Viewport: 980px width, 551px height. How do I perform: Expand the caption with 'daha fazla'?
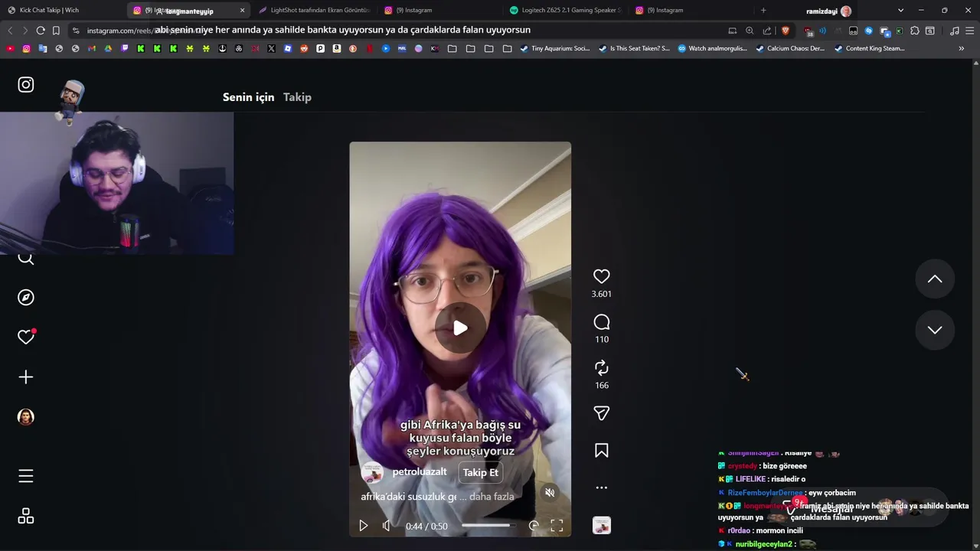click(492, 497)
